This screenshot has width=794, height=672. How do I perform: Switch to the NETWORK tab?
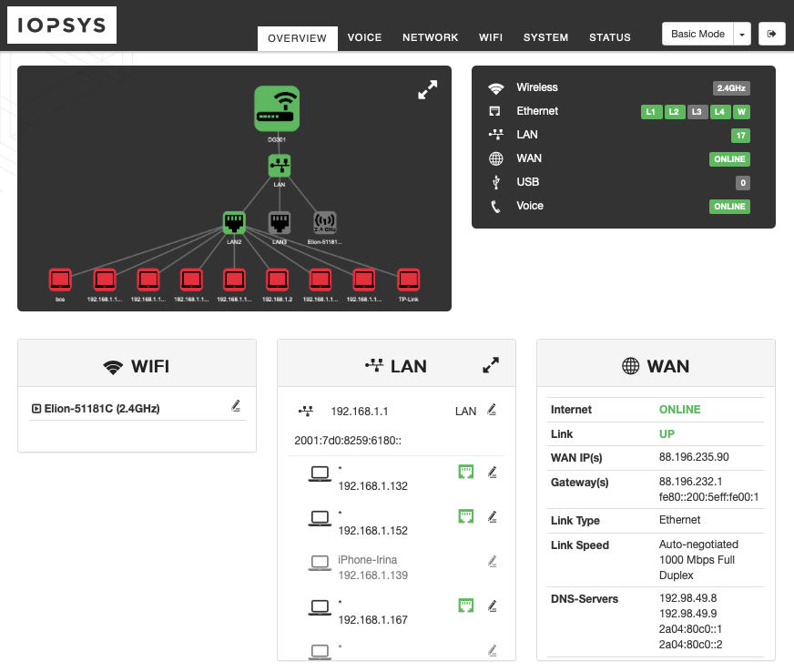pos(430,38)
